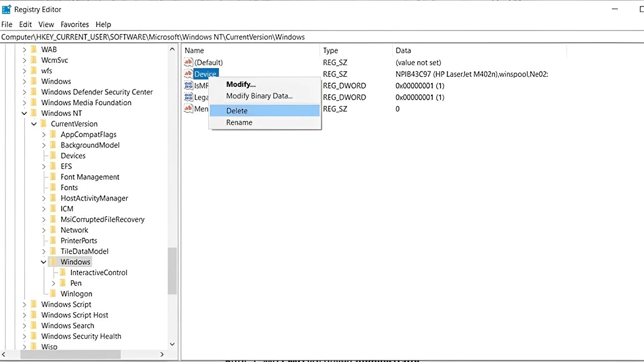Click the Registry Editor icon in the title bar
The width and height of the screenshot is (644, 362).
[x=8, y=9]
